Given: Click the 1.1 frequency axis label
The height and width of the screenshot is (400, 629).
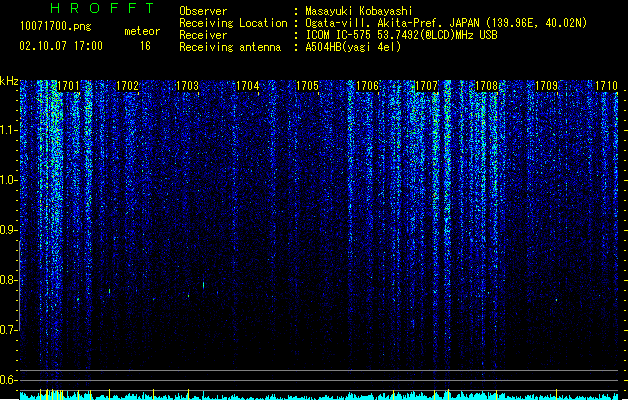Looking at the screenshot, I should coord(8,130).
